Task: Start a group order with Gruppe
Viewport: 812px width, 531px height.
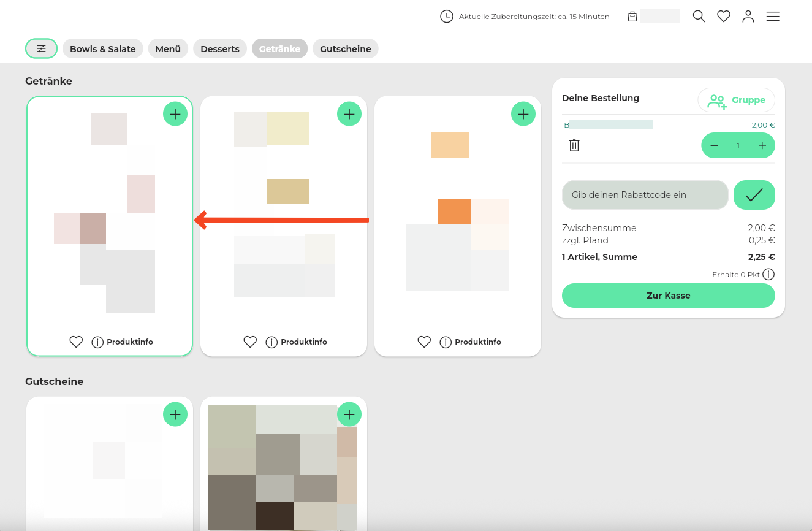Action: click(736, 100)
